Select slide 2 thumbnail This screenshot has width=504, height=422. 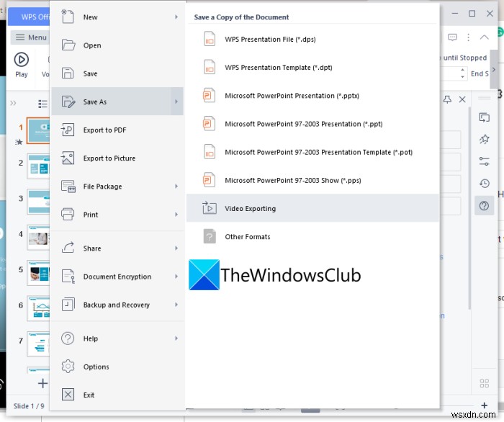38,166
